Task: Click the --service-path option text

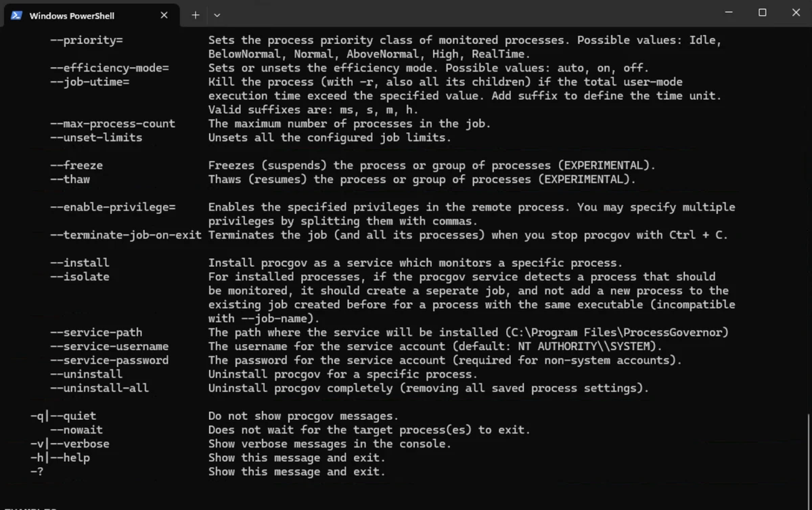Action: click(97, 332)
